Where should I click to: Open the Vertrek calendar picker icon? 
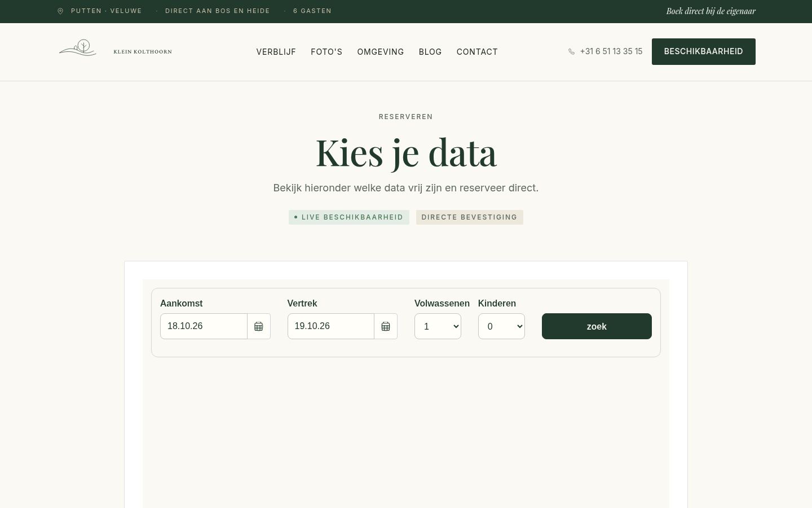coord(386,326)
